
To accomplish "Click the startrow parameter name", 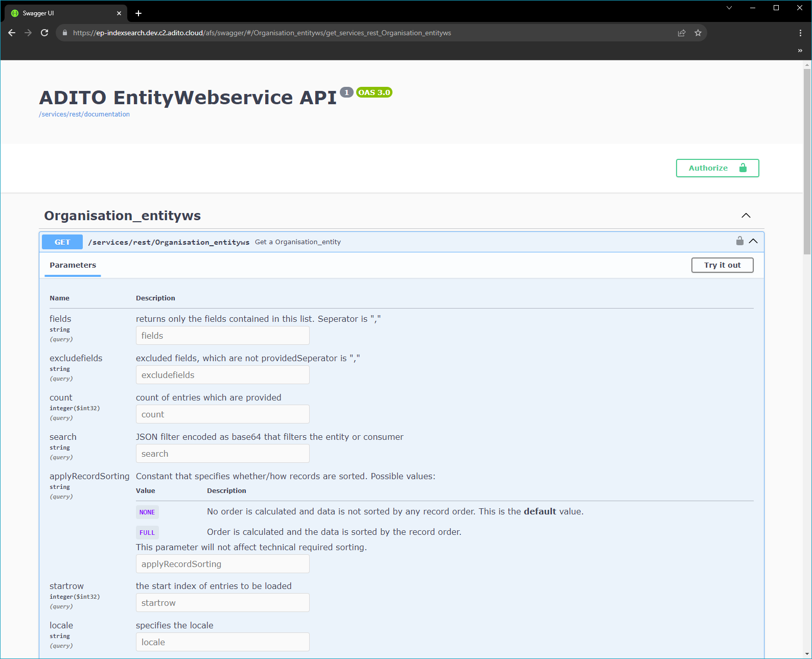I will [66, 586].
